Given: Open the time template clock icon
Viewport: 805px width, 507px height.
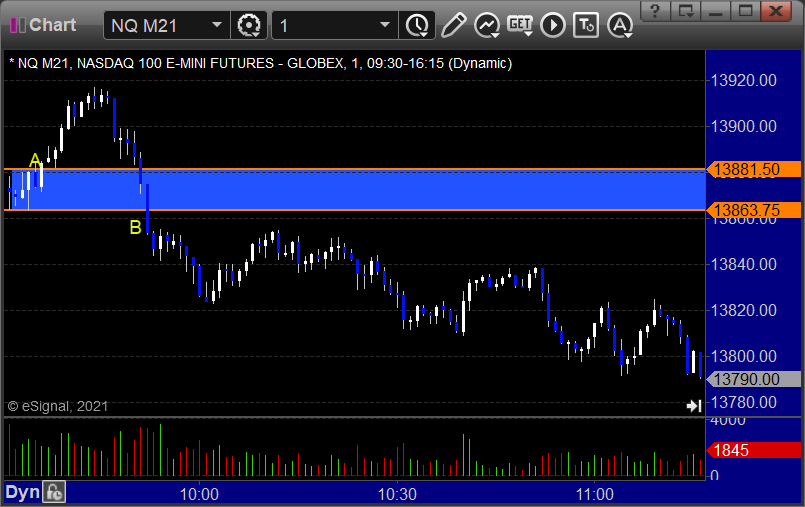Looking at the screenshot, I should 416,25.
